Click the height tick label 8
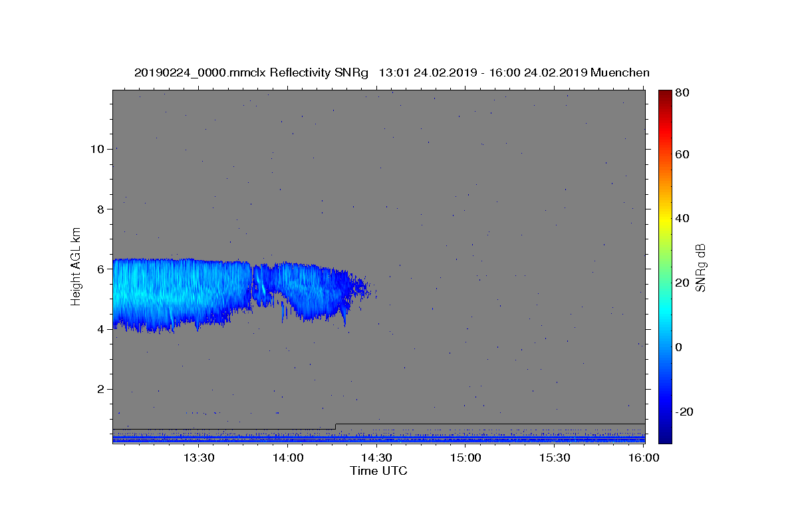This screenshot has width=798, height=532. click(x=100, y=209)
